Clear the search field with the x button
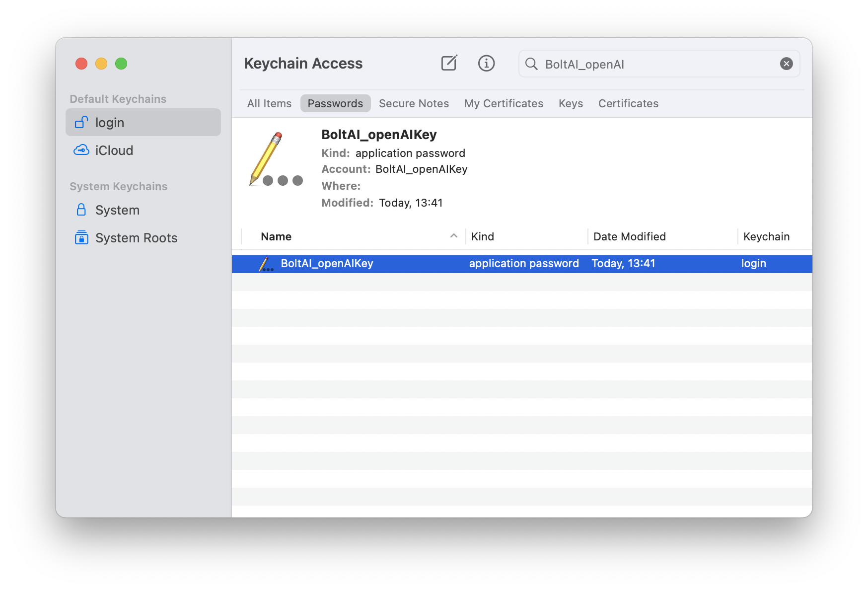This screenshot has height=591, width=868. (x=786, y=63)
